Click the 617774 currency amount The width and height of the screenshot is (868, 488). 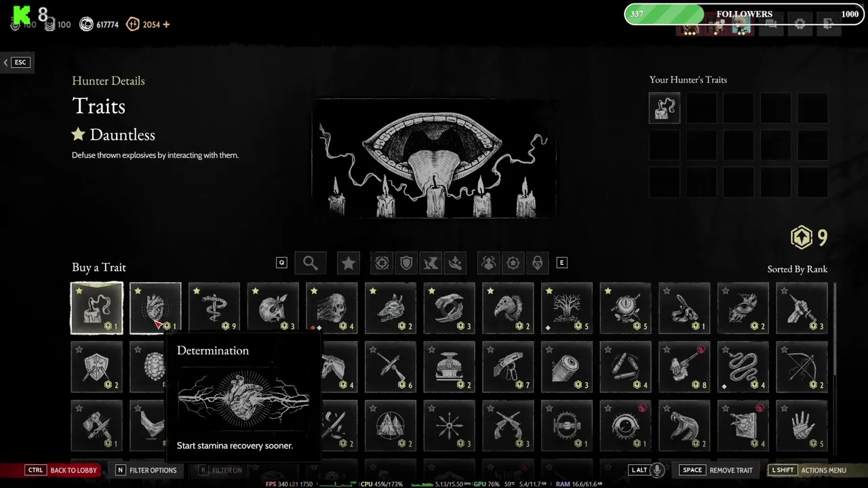tap(107, 24)
